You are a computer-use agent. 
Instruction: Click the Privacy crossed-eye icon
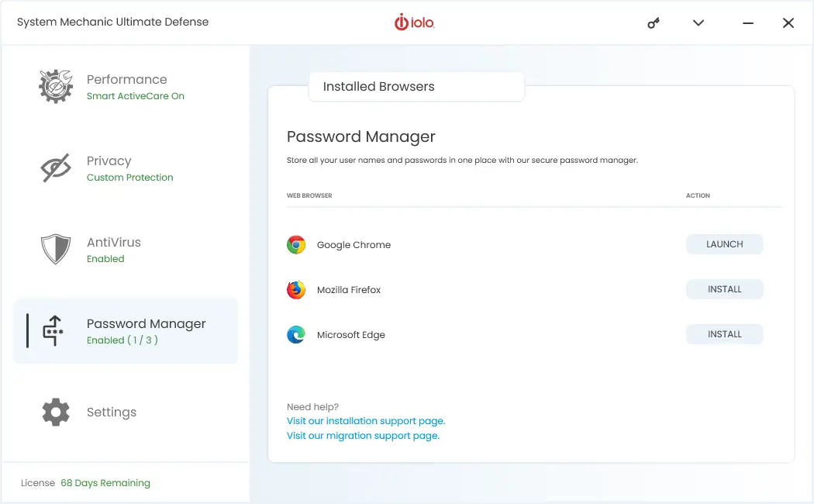54,167
